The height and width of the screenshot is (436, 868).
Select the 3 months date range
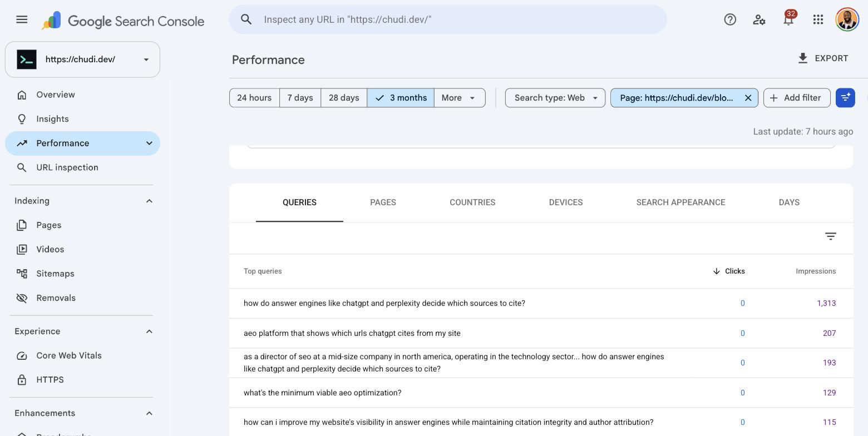(401, 98)
